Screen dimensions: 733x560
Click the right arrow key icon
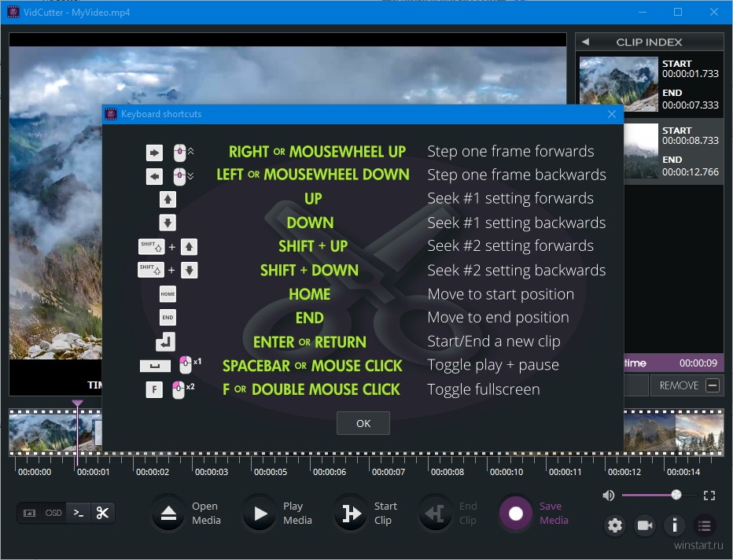154,153
